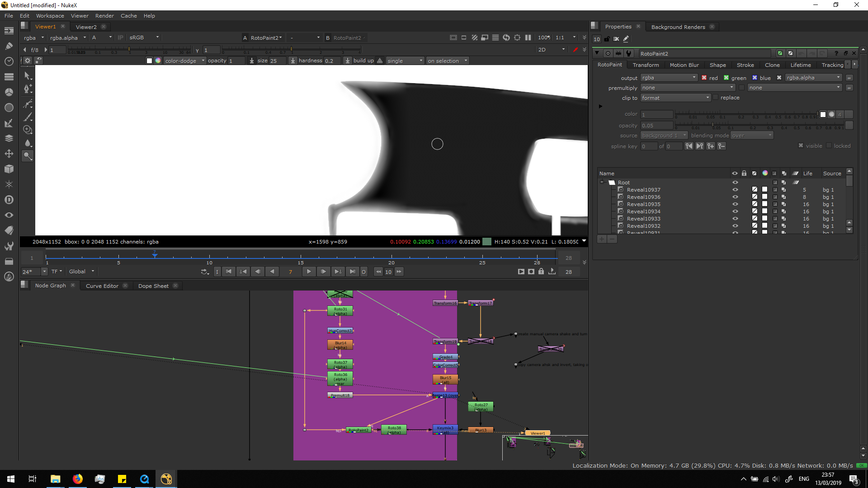
Task: Open the Time nodes clock icon
Action: pos(9,61)
